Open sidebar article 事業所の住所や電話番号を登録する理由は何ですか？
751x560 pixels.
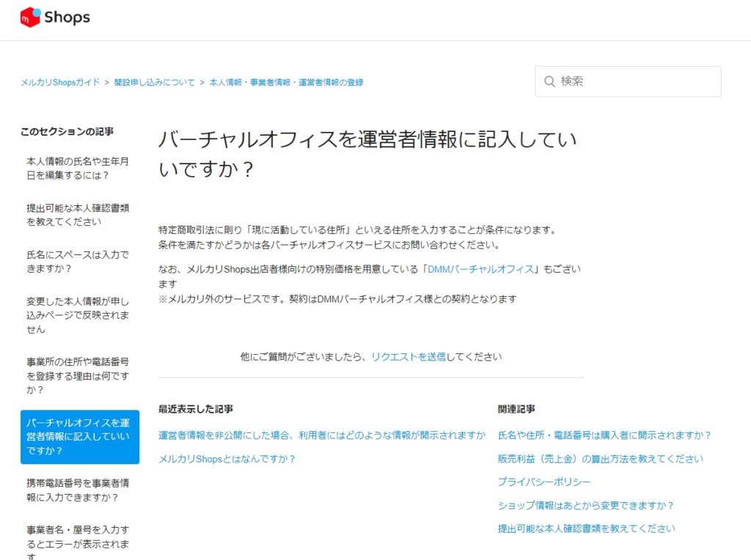point(78,376)
